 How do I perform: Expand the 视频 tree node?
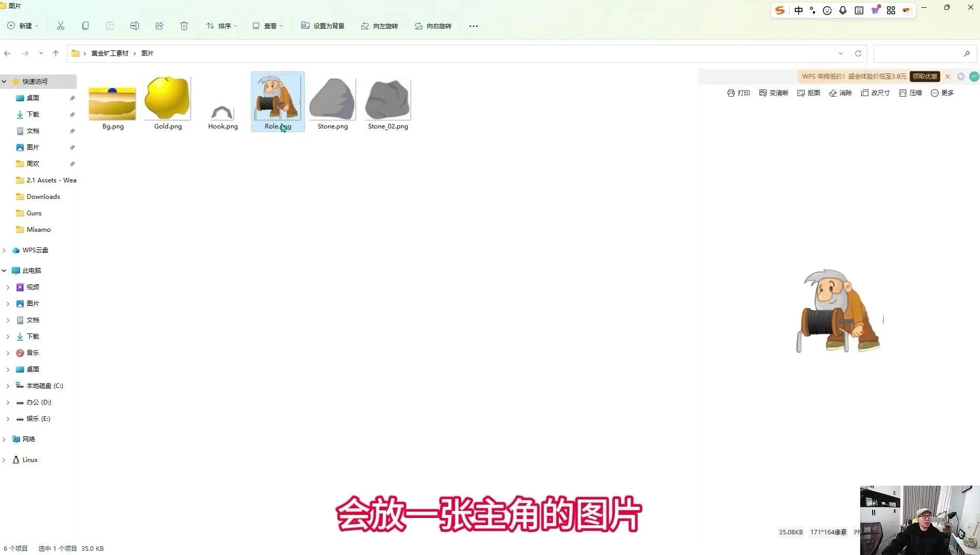(x=8, y=287)
